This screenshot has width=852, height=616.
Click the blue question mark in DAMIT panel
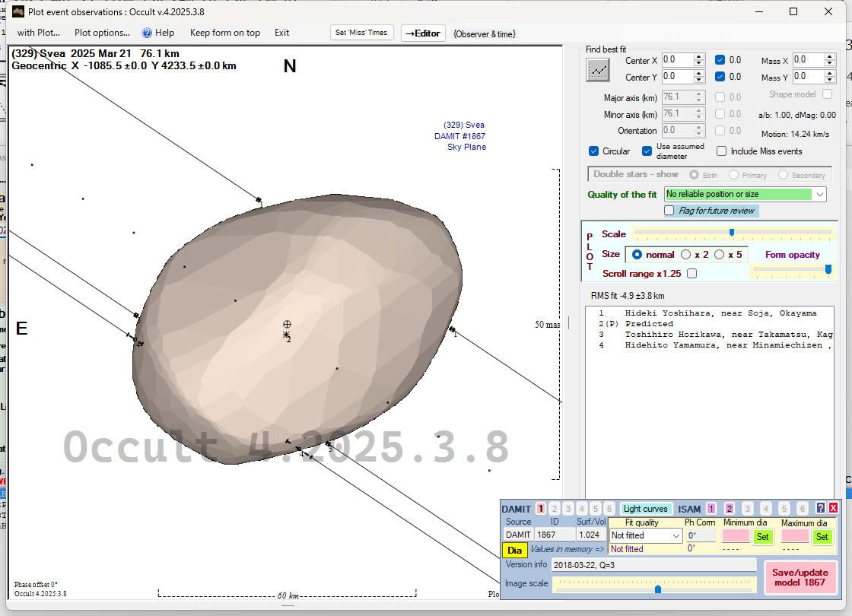coord(820,508)
